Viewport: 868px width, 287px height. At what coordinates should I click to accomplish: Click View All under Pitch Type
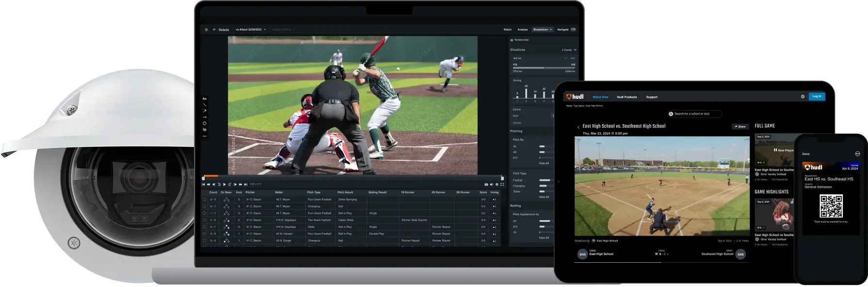coord(544,197)
